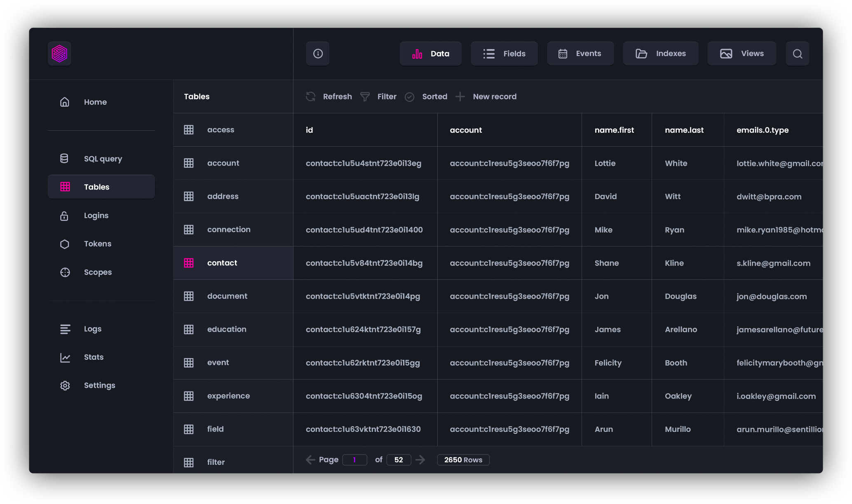852x504 pixels.
Task: Click the pink hexagon app logo
Action: (59, 54)
